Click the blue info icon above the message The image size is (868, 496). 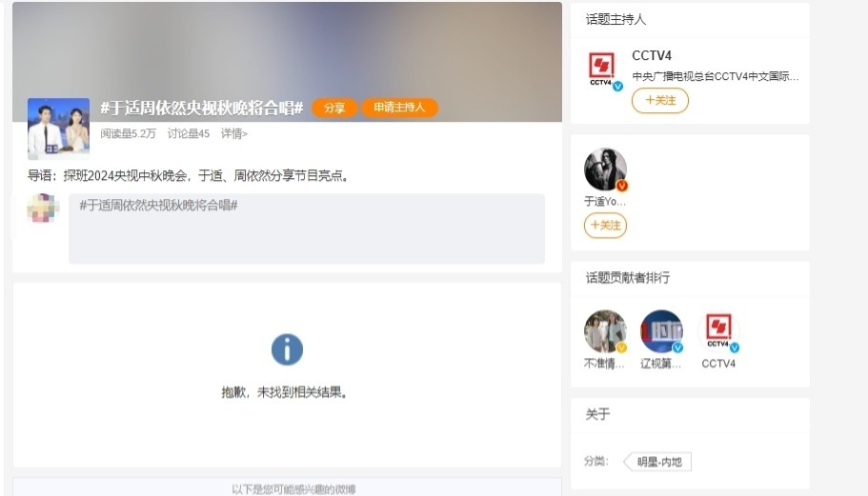287,349
